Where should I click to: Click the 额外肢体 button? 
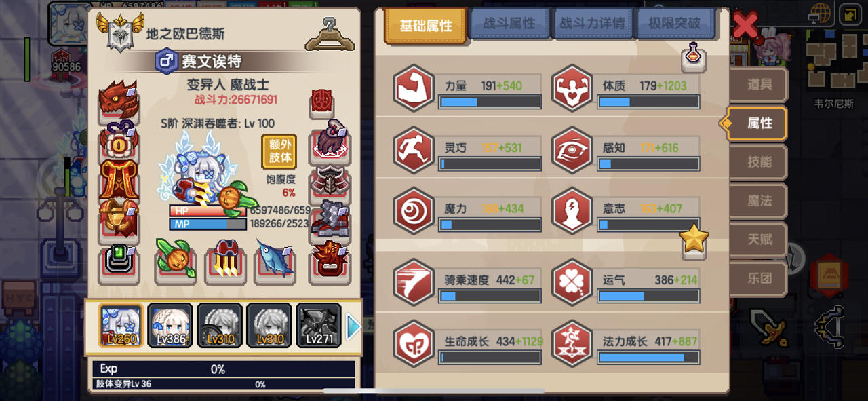pyautogui.click(x=279, y=151)
